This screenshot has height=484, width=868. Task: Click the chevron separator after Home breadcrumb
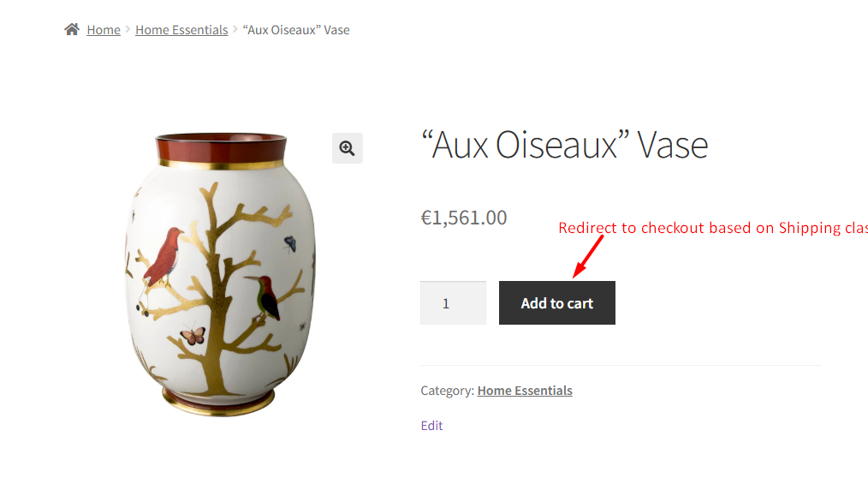point(128,30)
